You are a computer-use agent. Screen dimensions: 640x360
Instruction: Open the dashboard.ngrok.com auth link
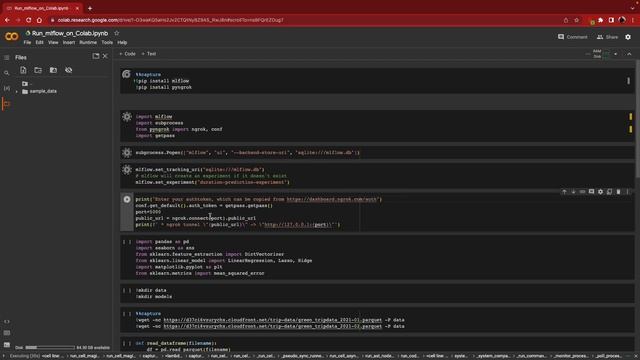tap(333, 199)
